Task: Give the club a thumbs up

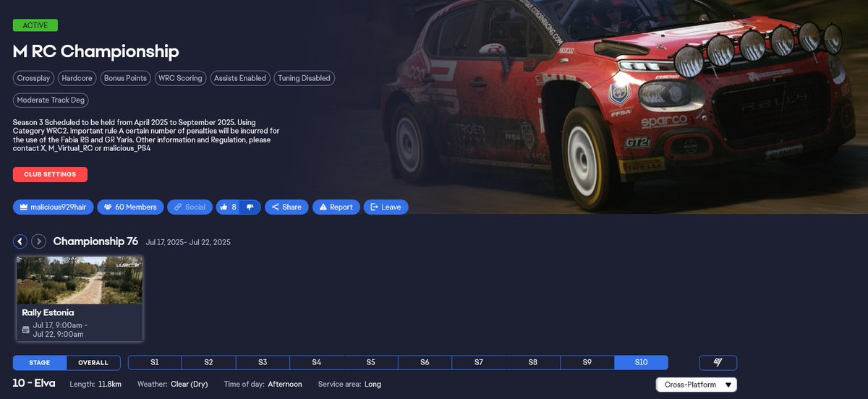Action: pos(226,207)
